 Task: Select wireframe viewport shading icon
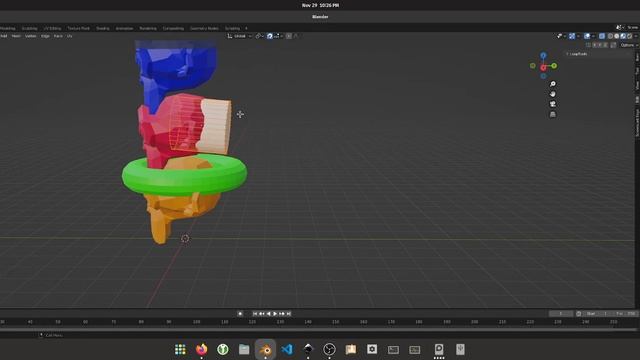pyautogui.click(x=610, y=36)
